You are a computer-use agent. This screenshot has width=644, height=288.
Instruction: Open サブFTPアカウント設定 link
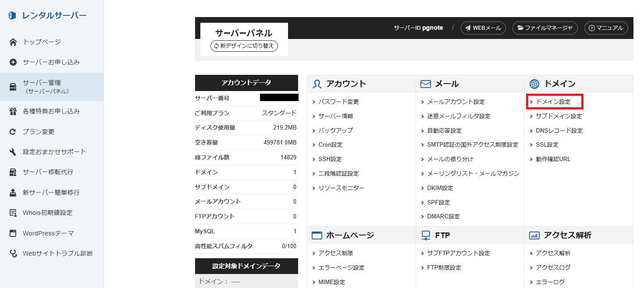point(459,253)
